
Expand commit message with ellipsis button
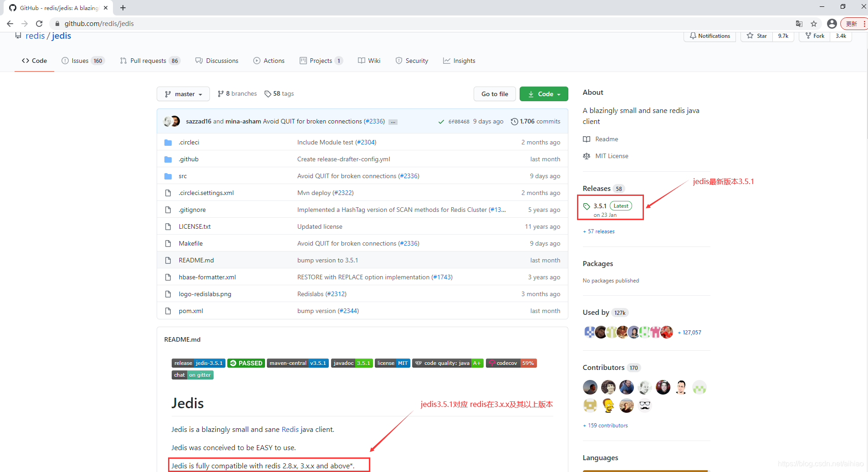[393, 122]
